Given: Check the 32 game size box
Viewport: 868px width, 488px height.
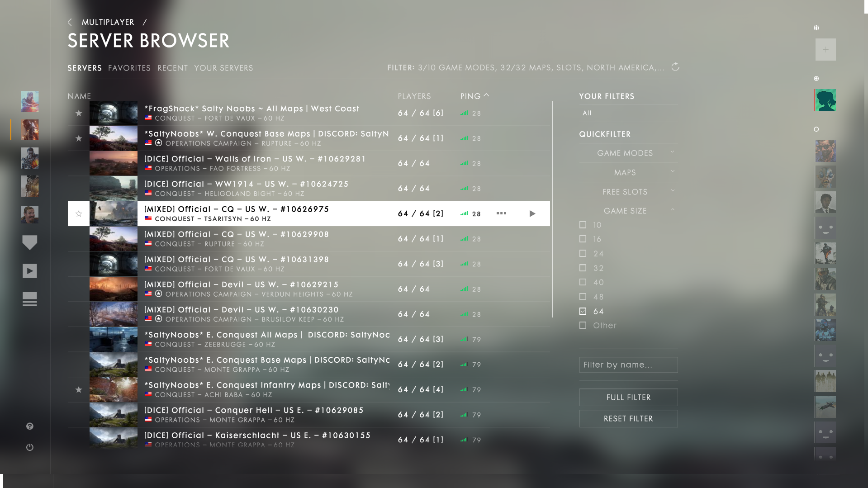Looking at the screenshot, I should click(583, 268).
